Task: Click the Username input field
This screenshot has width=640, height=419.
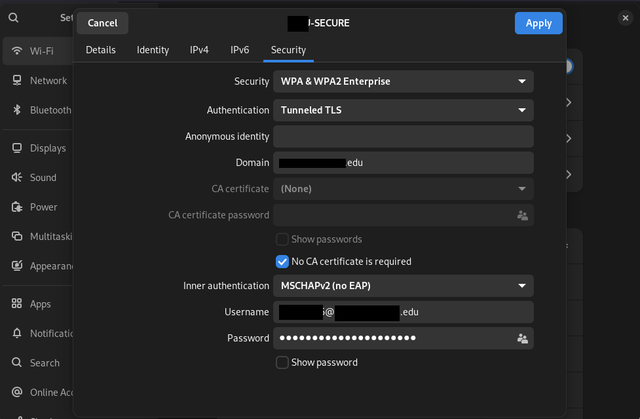Action: [x=403, y=312]
